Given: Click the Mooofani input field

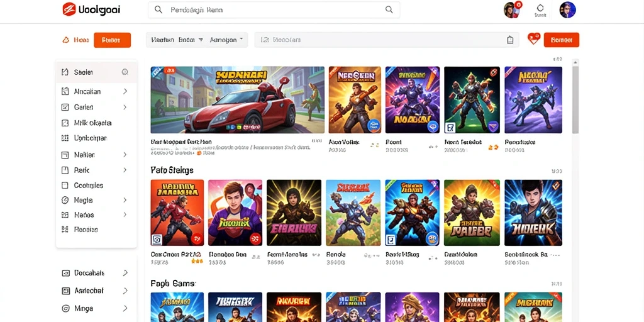Looking at the screenshot, I should click(x=387, y=40).
